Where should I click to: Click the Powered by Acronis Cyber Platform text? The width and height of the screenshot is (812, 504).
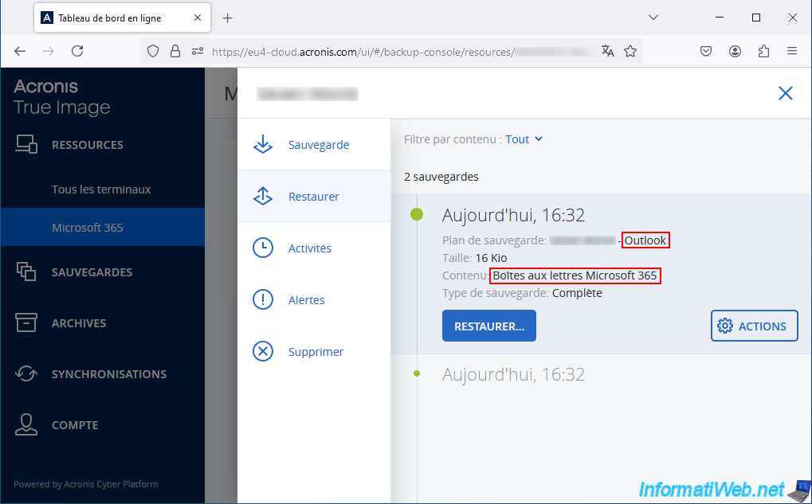(x=86, y=484)
